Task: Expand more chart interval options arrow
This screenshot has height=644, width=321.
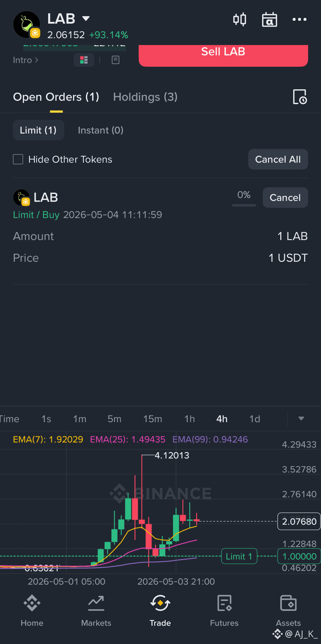Action: 301,419
